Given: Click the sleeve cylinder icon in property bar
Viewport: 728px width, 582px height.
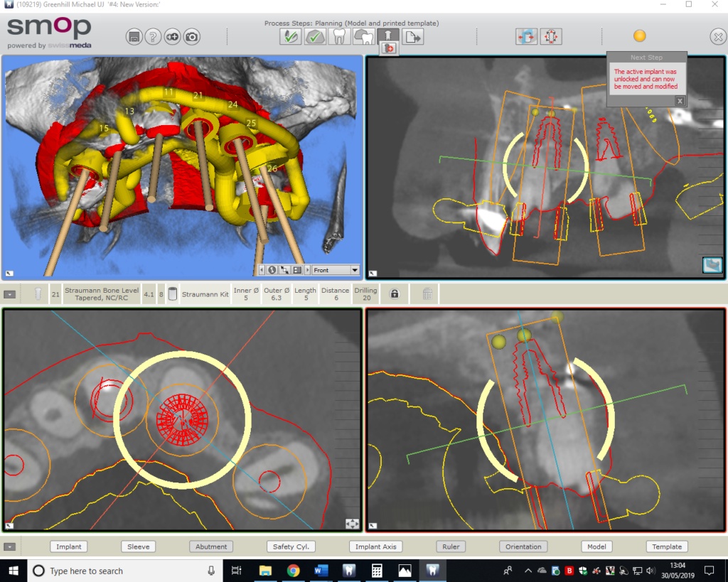Looking at the screenshot, I should [x=172, y=293].
